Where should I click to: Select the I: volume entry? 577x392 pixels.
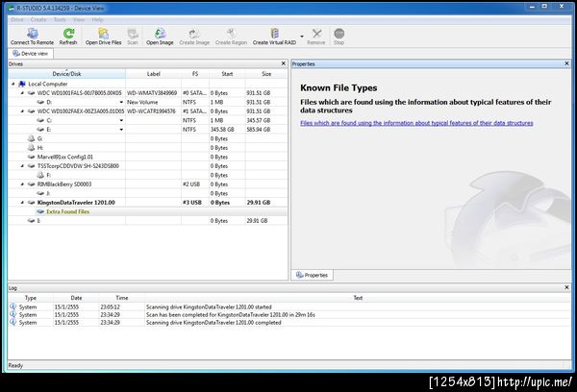(x=147, y=221)
